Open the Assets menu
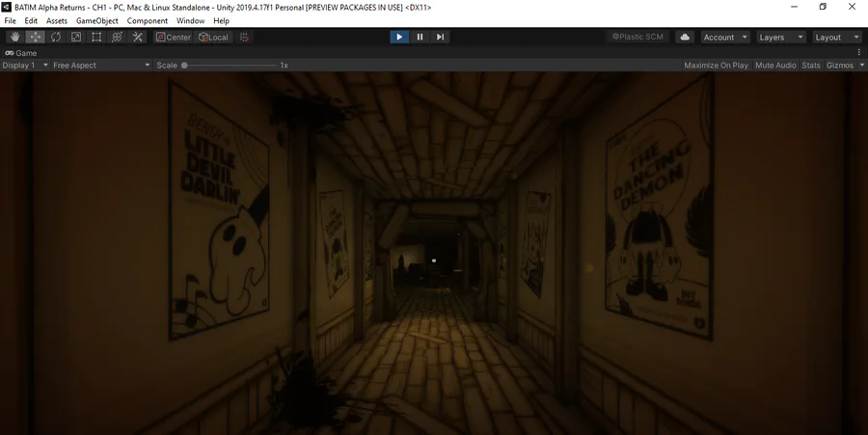The height and width of the screenshot is (435, 868). [x=57, y=20]
